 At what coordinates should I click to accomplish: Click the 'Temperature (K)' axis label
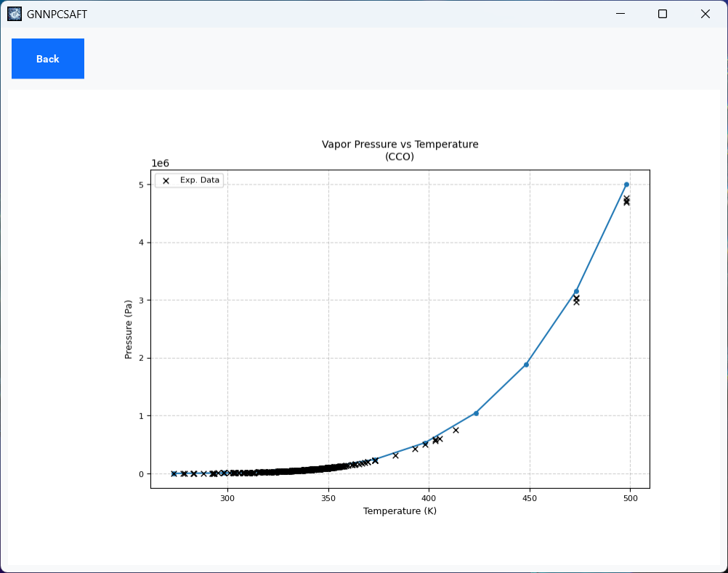pos(400,511)
